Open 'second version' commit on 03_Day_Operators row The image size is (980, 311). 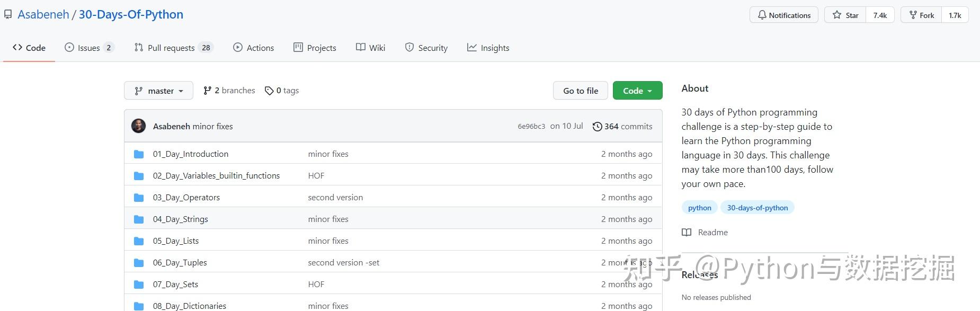(335, 198)
